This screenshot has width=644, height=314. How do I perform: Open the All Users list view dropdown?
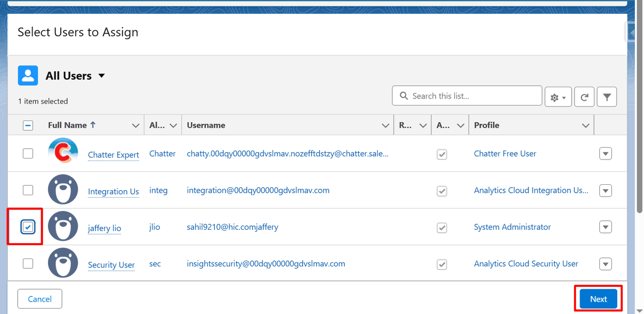coord(102,76)
